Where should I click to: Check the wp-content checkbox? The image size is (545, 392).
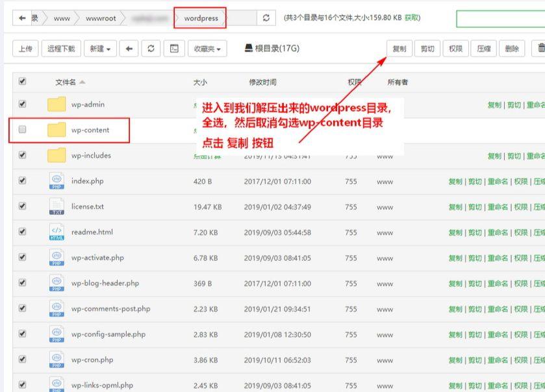pyautogui.click(x=23, y=130)
